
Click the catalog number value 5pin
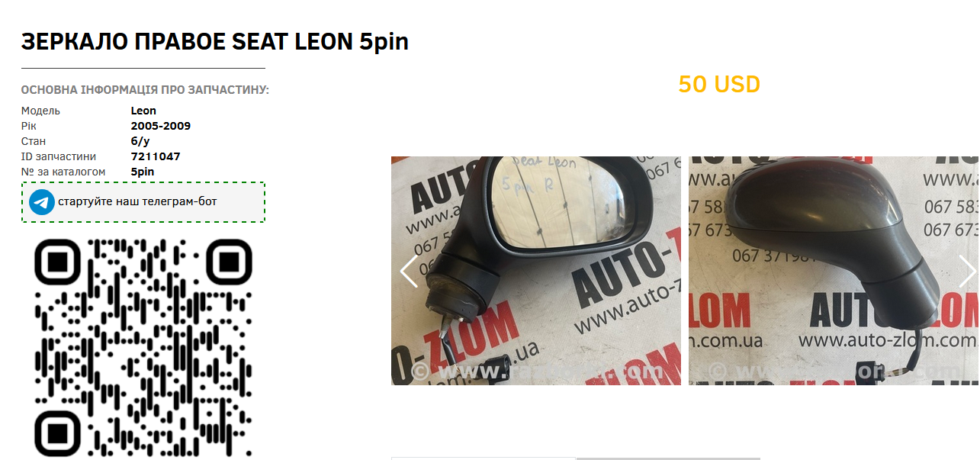[x=143, y=172]
